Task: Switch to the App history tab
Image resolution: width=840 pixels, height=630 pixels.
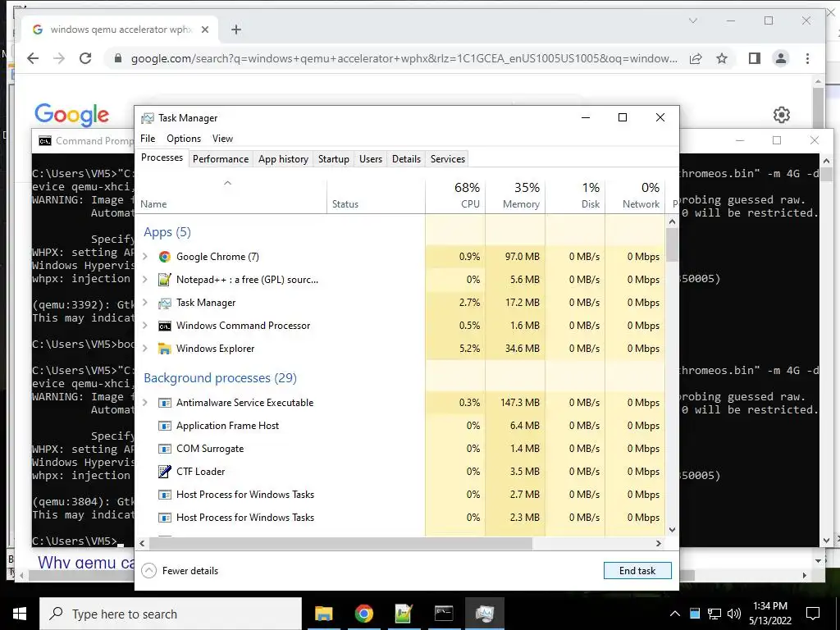Action: (x=283, y=159)
